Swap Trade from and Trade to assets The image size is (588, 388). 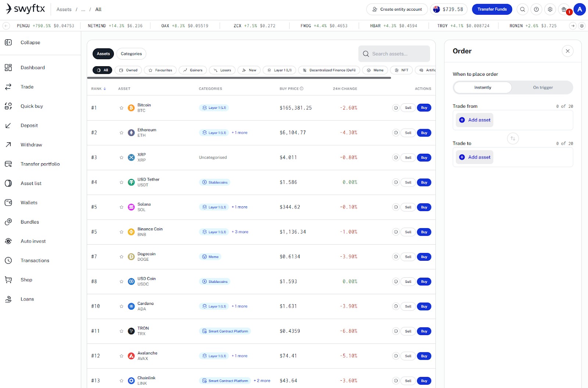pyautogui.click(x=513, y=139)
